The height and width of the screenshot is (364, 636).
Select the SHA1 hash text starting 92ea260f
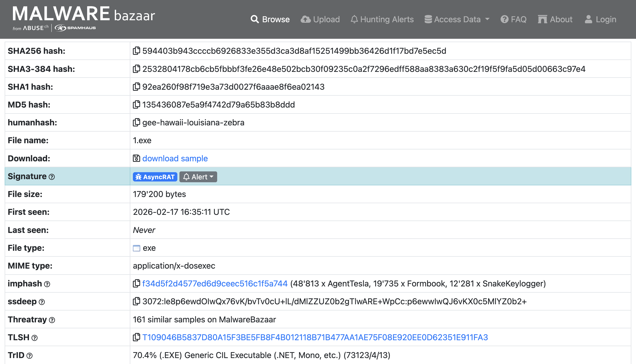[x=233, y=87]
